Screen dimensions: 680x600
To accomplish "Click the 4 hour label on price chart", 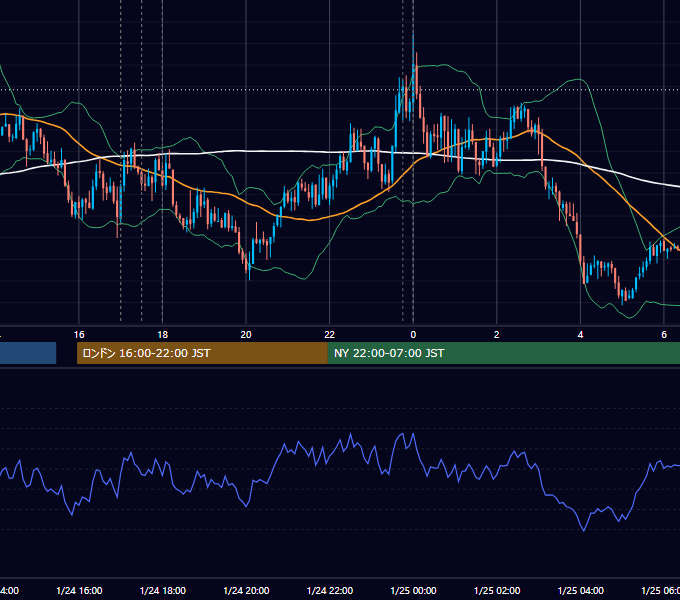I will [580, 335].
